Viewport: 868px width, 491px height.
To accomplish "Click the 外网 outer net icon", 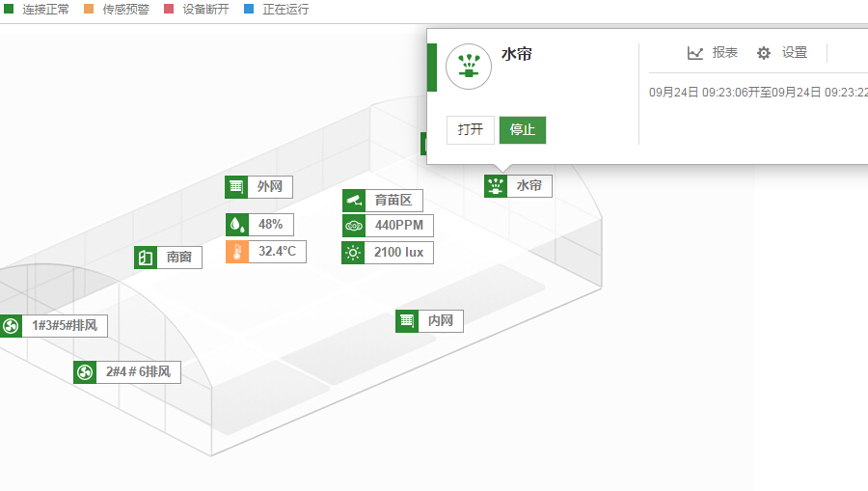I will [x=236, y=187].
